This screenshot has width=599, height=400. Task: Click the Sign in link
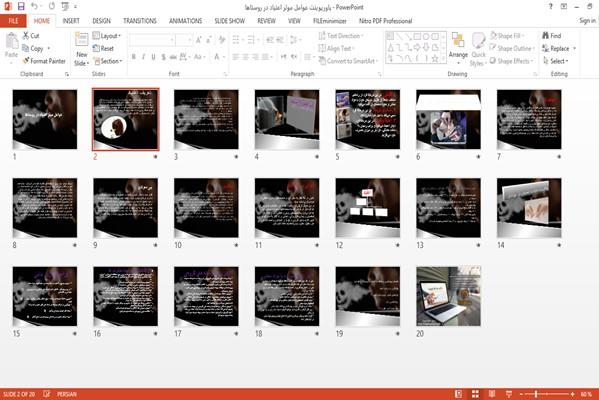tap(587, 21)
